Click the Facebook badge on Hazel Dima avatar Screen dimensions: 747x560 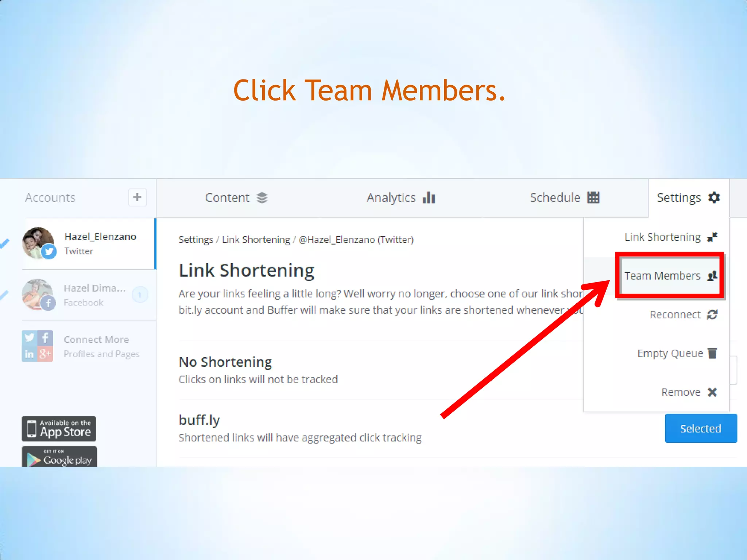[x=48, y=303]
